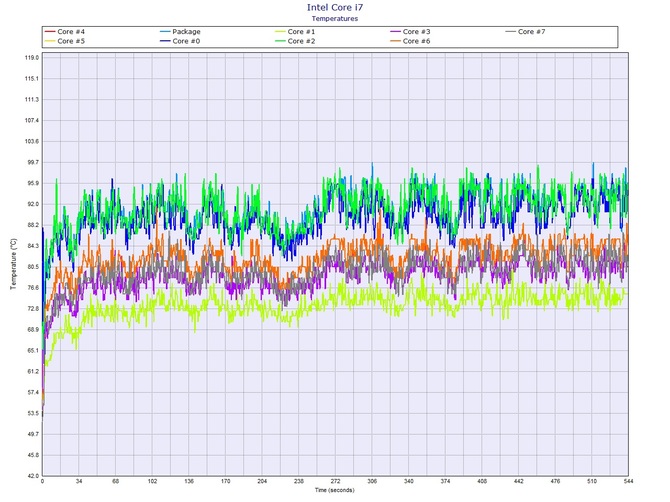Click the Core #4 legend entry
Viewport: 670px width, 502px height.
click(x=71, y=32)
